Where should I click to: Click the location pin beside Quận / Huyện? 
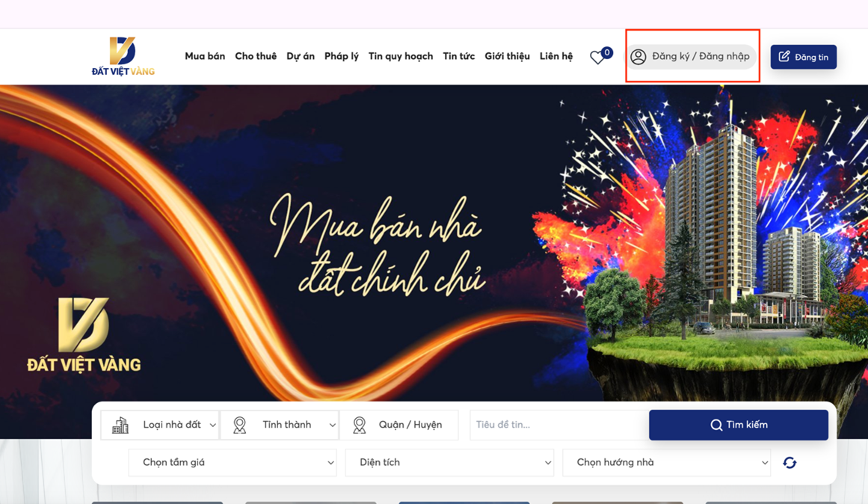360,425
